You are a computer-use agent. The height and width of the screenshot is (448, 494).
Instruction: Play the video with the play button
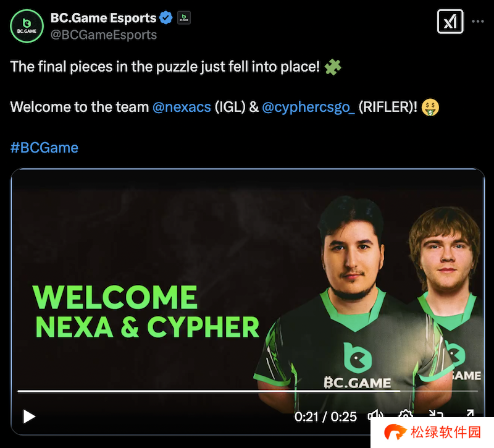pos(29,416)
